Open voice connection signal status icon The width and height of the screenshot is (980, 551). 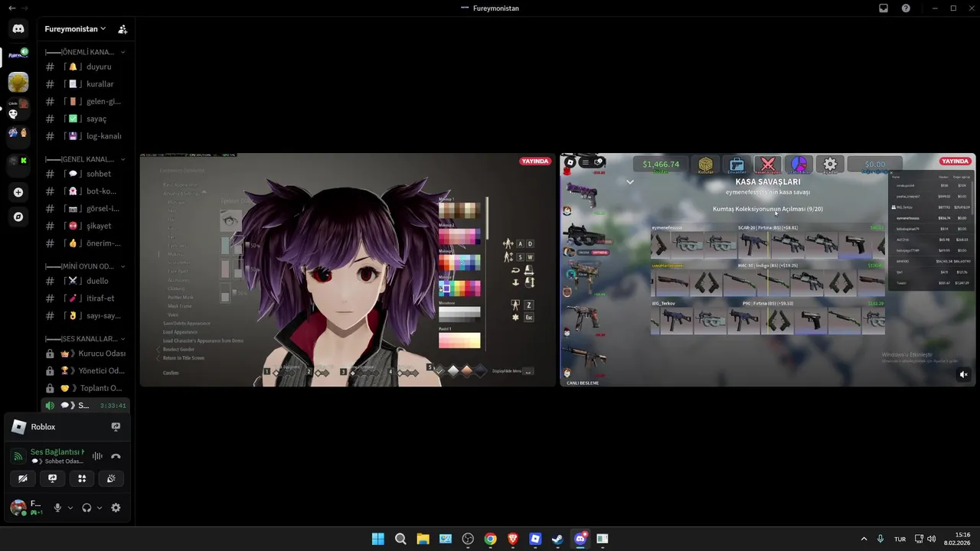[18, 457]
